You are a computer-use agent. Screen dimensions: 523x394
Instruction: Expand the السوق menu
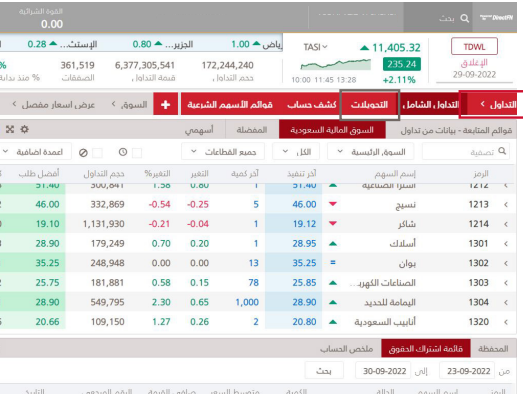pos(129,105)
